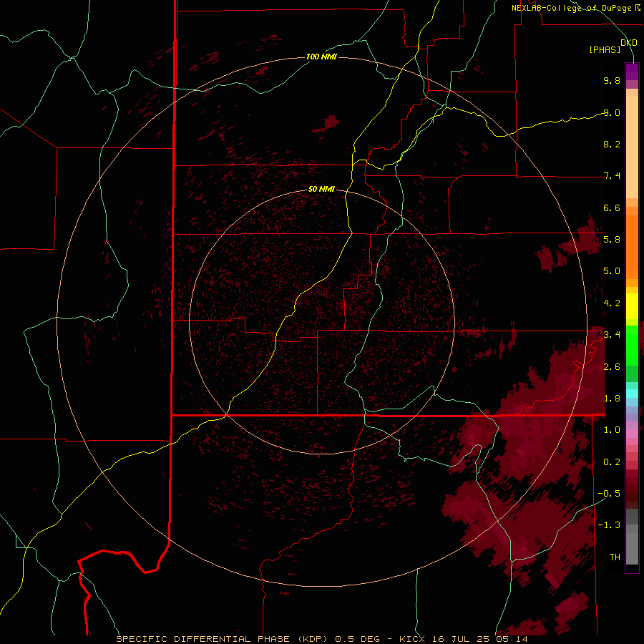The image size is (644, 644).
Task: Click the KICX station identifier in caption
Action: click(x=412, y=639)
